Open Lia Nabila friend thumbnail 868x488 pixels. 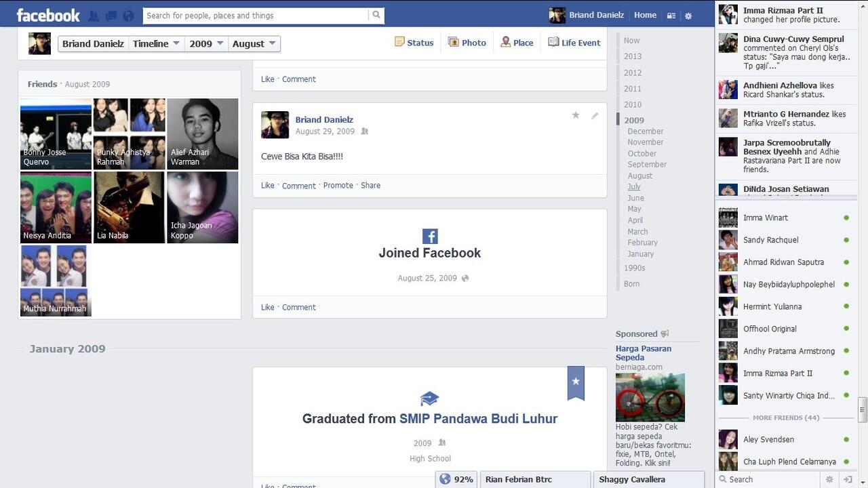tap(129, 207)
